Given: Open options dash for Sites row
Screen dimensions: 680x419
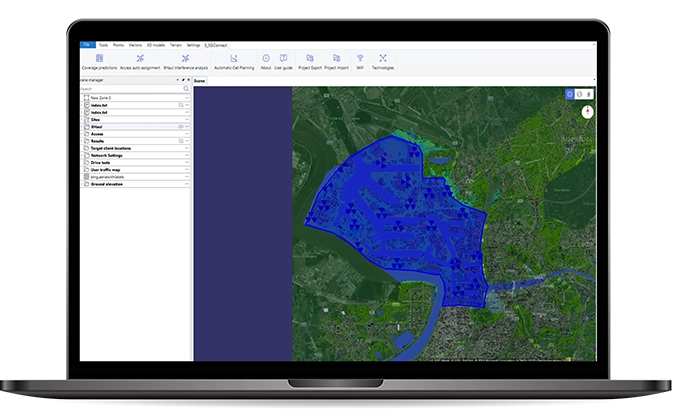Looking at the screenshot, I should point(187,119).
